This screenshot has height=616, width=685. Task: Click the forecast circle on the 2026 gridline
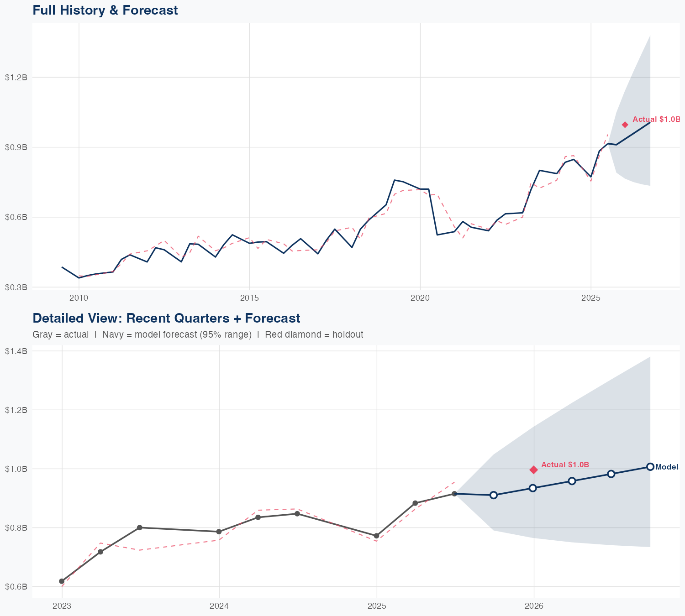[x=532, y=488]
